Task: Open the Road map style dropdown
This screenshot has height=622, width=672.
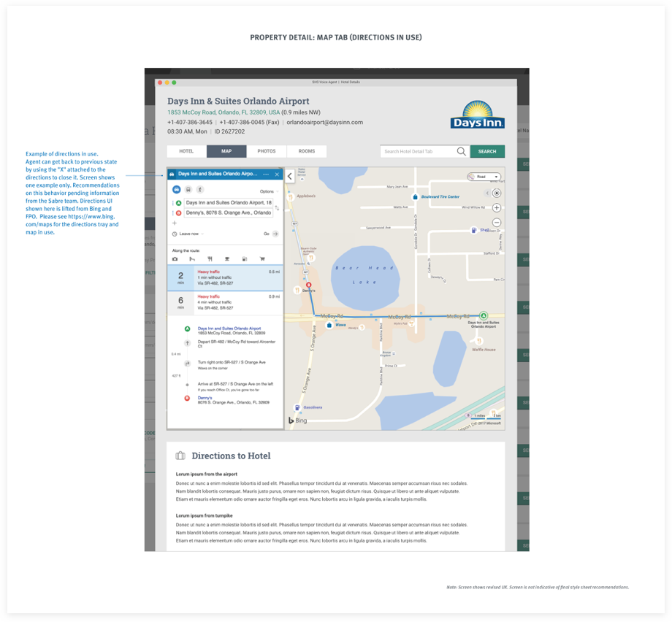Action: click(484, 177)
